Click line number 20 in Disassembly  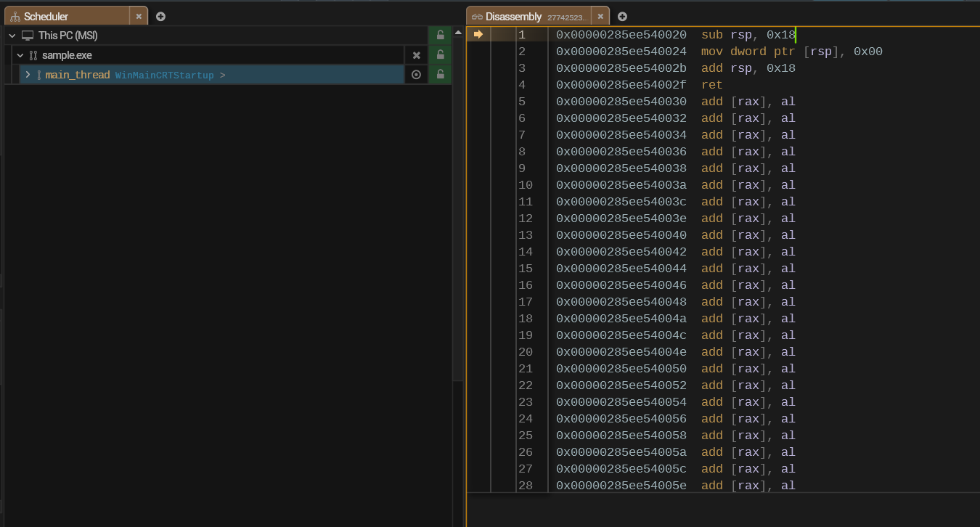coord(526,352)
